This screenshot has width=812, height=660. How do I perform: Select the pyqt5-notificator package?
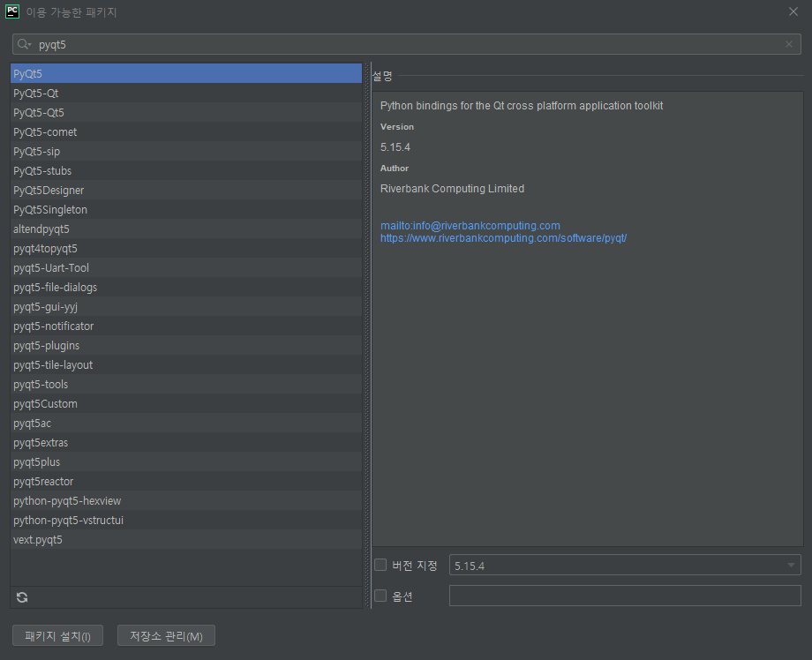[186, 326]
